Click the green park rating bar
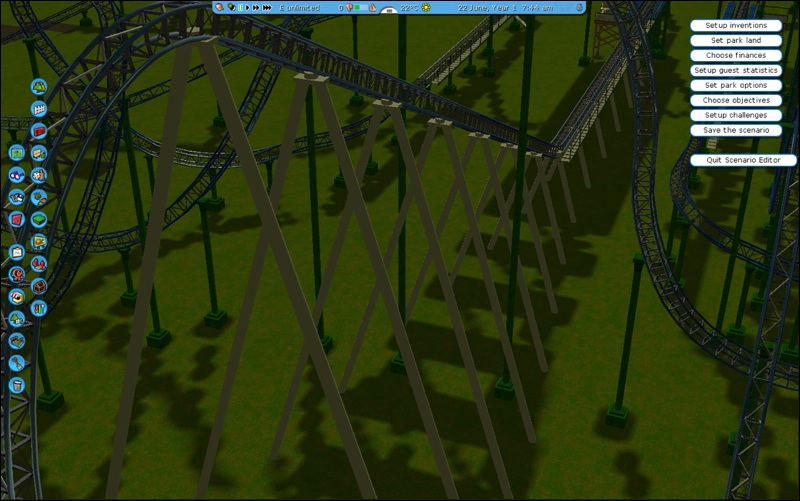Screen dimensions: 800x501 [x=361, y=8]
